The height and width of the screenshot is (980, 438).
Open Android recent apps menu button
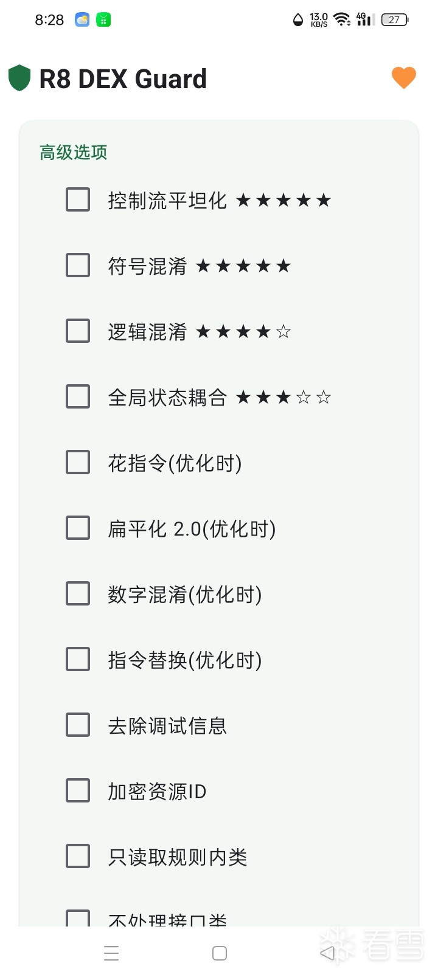111,953
